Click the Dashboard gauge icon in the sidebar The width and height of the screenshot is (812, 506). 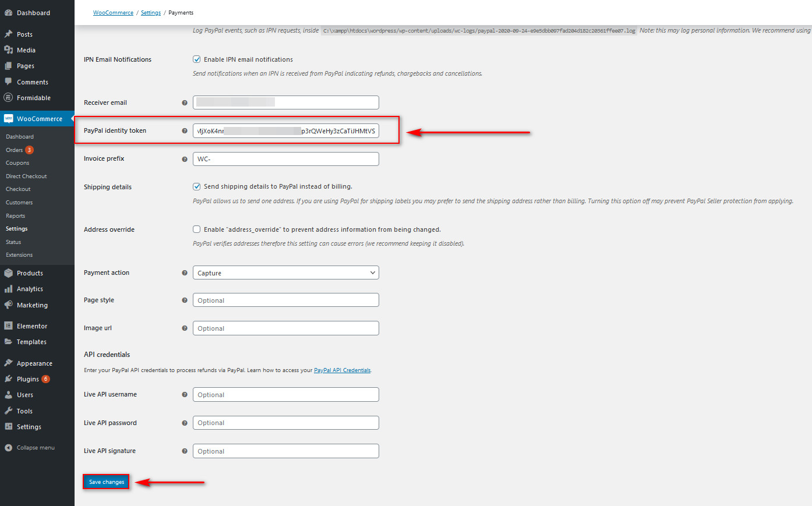click(8, 13)
